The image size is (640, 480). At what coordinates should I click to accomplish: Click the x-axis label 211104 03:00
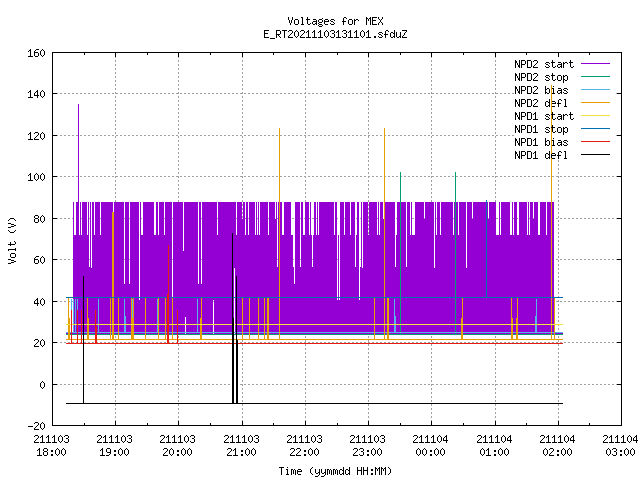(x=620, y=446)
